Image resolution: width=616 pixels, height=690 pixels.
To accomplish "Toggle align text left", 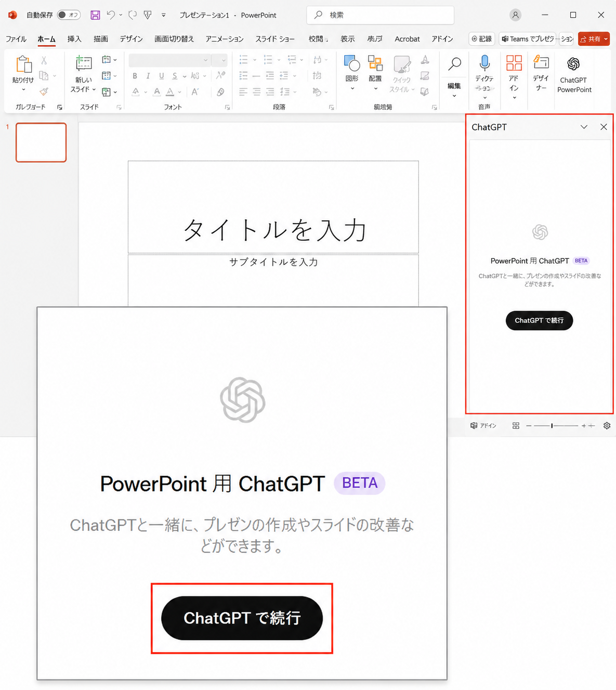I will coord(243,92).
